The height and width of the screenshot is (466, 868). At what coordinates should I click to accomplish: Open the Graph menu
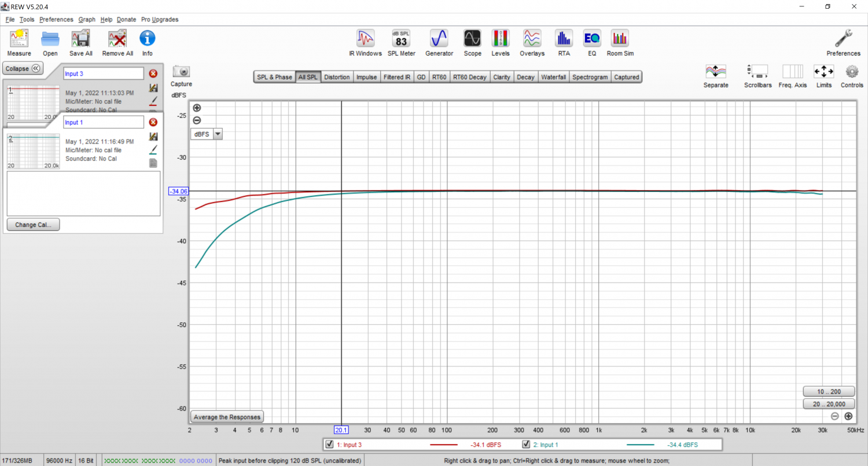coord(87,19)
